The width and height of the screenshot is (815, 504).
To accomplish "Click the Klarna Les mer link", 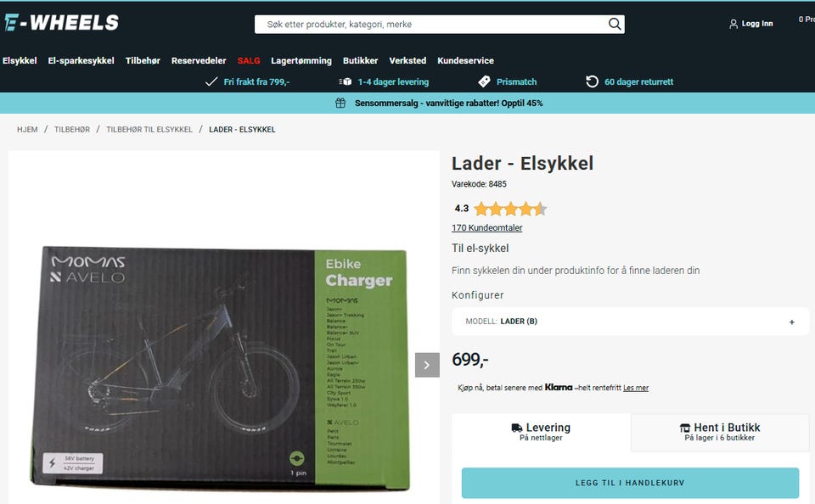I will (636, 388).
